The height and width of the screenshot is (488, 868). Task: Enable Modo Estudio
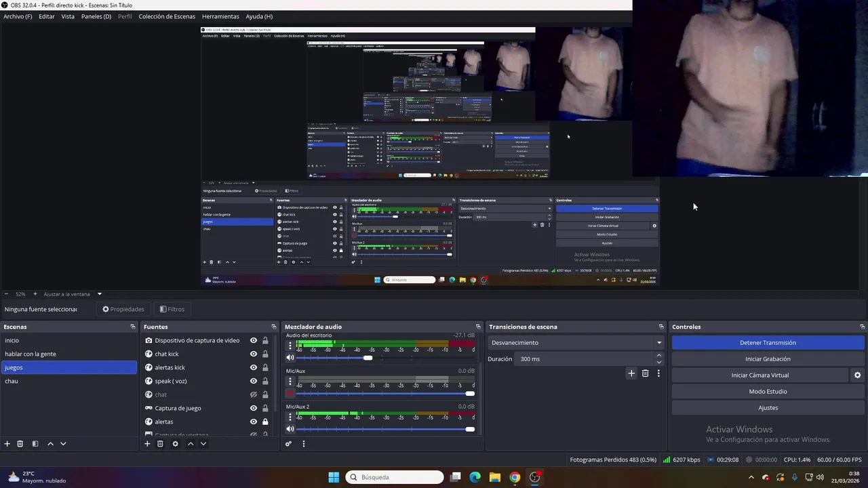pyautogui.click(x=768, y=392)
